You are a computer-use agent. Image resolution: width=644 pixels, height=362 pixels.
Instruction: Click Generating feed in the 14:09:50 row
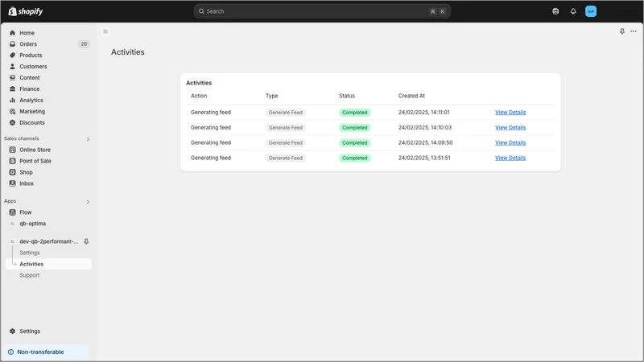tap(211, 142)
